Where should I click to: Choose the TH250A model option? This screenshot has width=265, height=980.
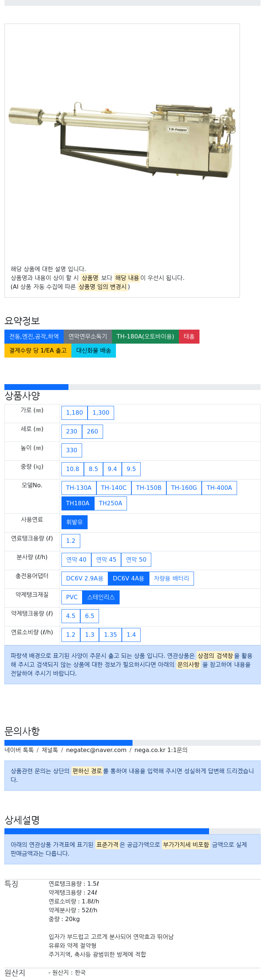click(111, 503)
